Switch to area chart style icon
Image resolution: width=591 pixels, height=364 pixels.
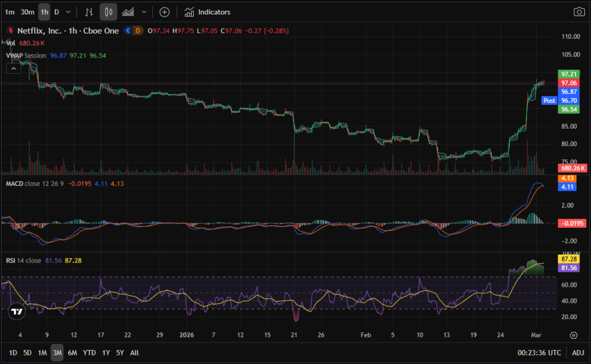128,12
